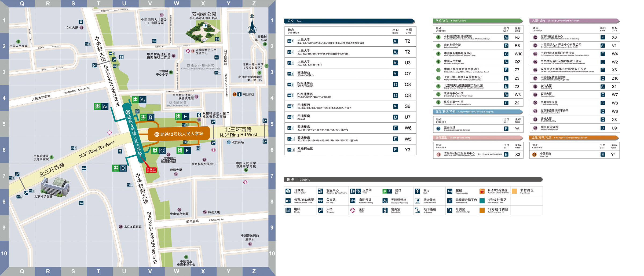Click the AED defibrillator legend icon
This screenshot has width=644, height=276.
click(482, 191)
